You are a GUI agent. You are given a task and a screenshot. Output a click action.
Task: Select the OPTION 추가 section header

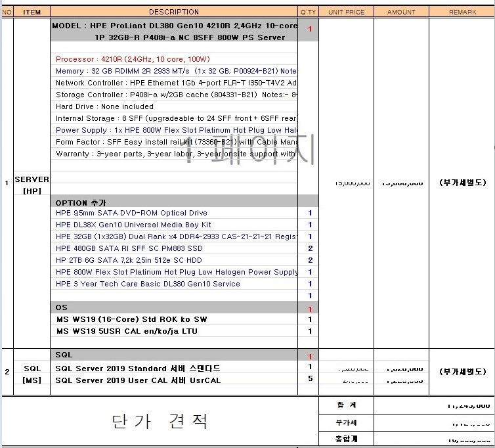(174, 202)
